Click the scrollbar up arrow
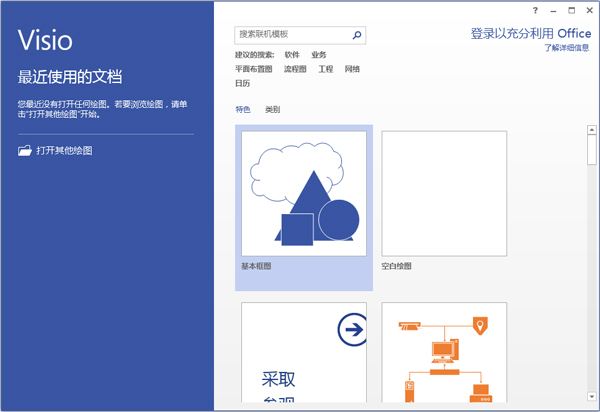This screenshot has width=600, height=412. click(x=592, y=130)
